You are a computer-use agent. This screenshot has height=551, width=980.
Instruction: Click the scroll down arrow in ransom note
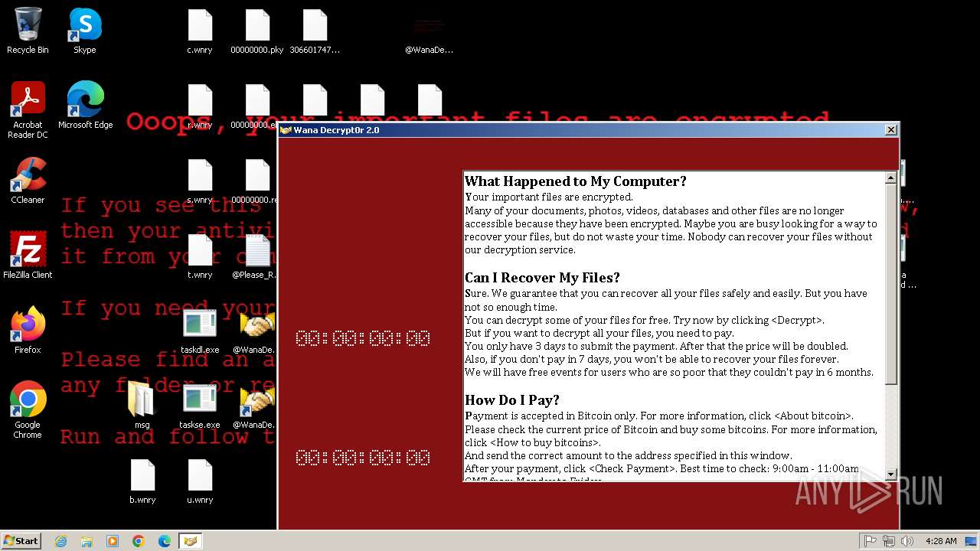coord(890,474)
